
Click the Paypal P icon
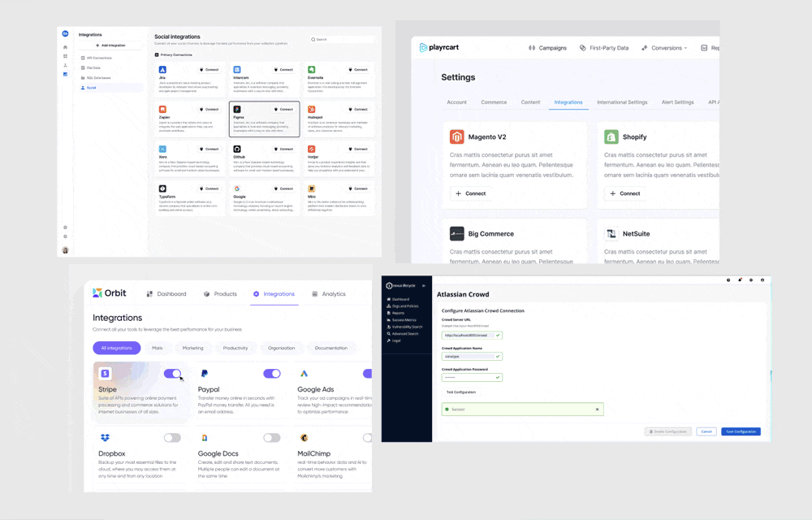204,374
